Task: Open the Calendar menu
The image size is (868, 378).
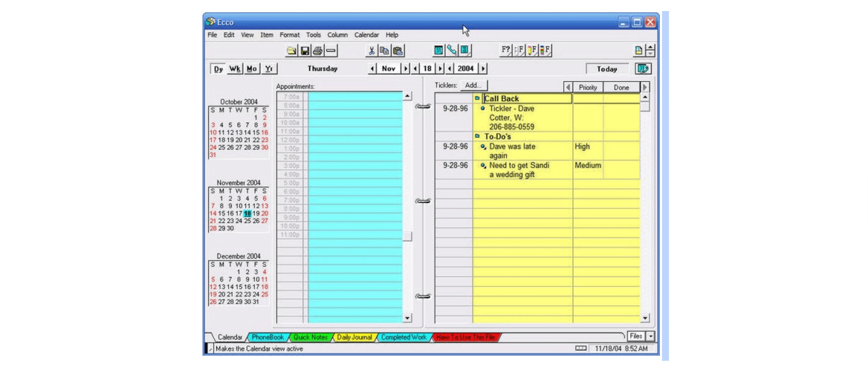Action: click(366, 35)
